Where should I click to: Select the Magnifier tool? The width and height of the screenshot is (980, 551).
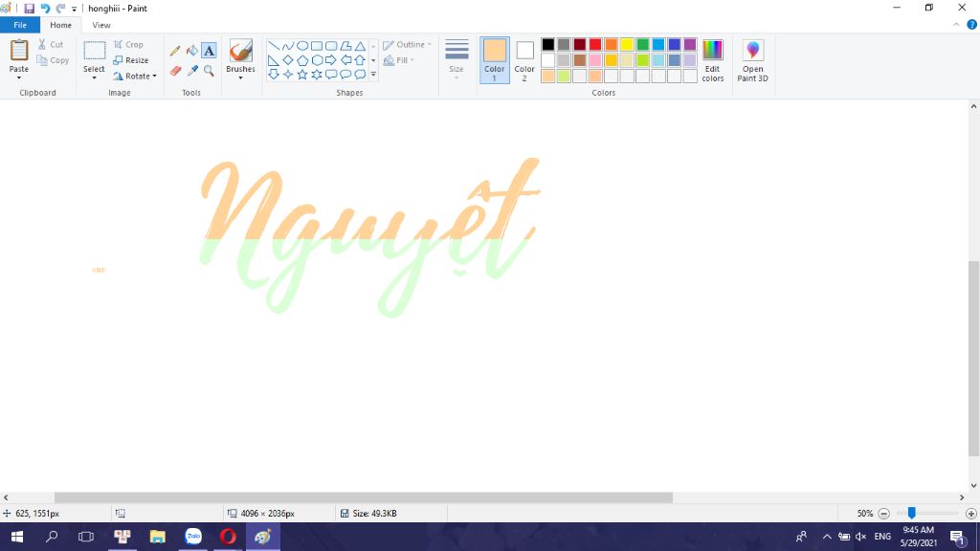(209, 71)
